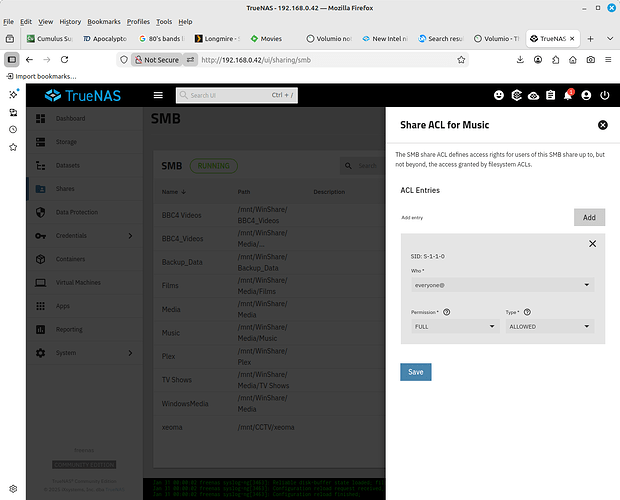Click the alerts bell icon

click(x=567, y=96)
